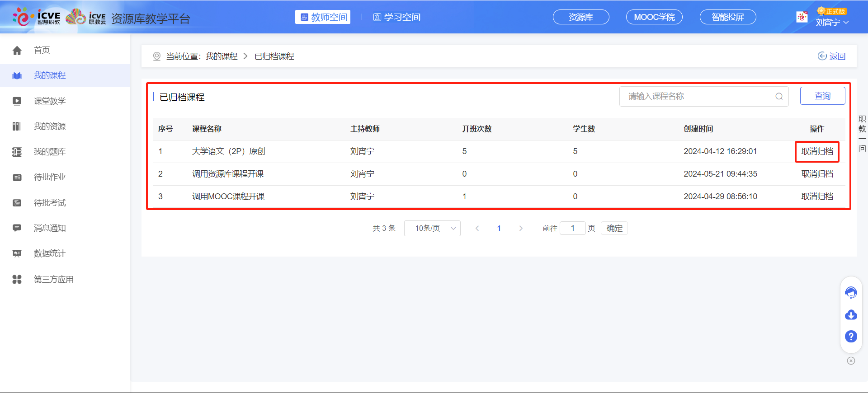The width and height of the screenshot is (868, 393).
Task: Click the four-dot apps icon for 第三方应用
Action: [x=17, y=280]
